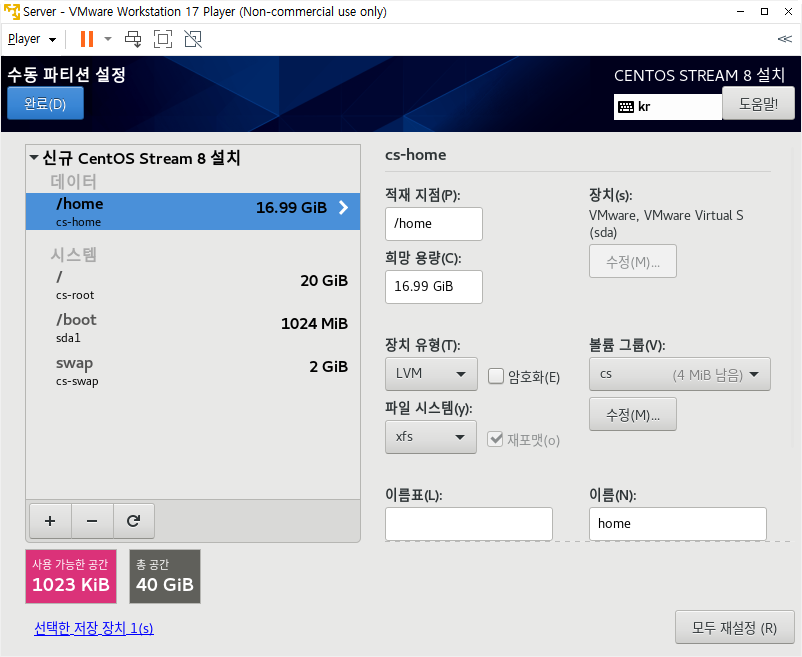802x657 pixels.
Task: Click the VMware, VMware Virtual S (sda) device text
Action: (x=666, y=224)
